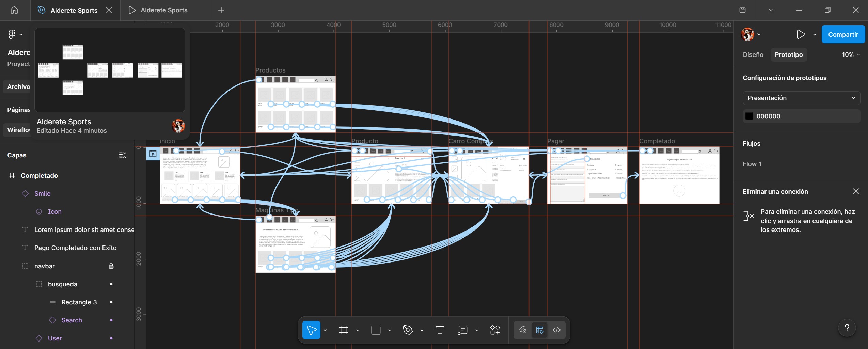Toggle the lock on navbar layer
868x349 pixels.
tap(111, 266)
